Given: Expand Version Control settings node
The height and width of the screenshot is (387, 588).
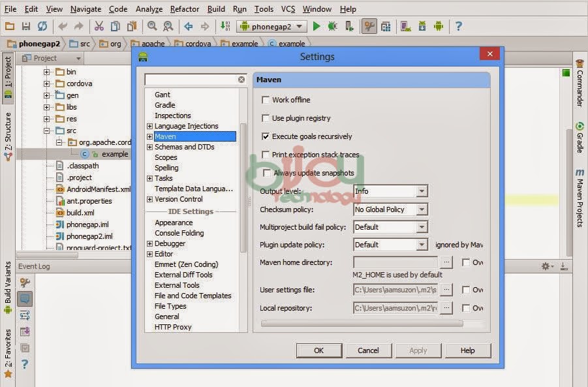Looking at the screenshot, I should tap(149, 199).
